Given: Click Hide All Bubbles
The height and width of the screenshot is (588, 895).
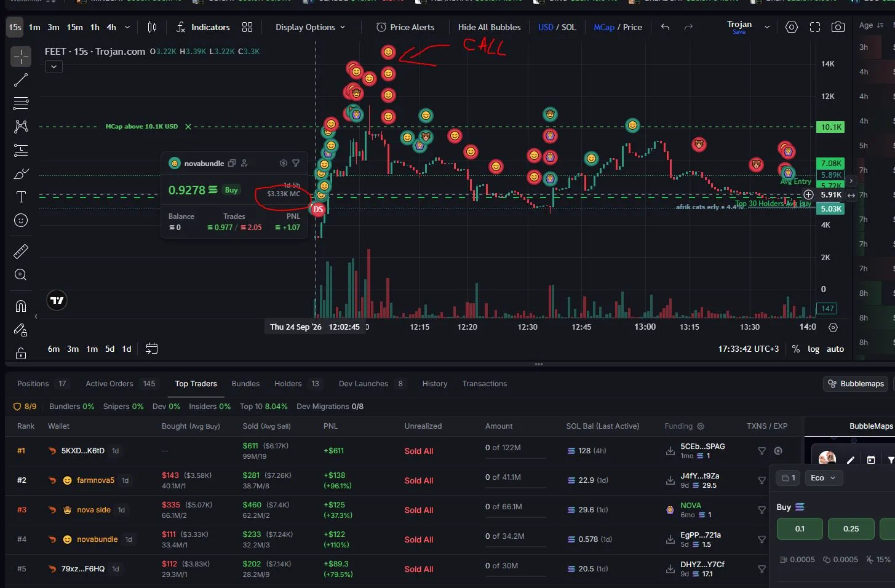Looking at the screenshot, I should pos(489,27).
